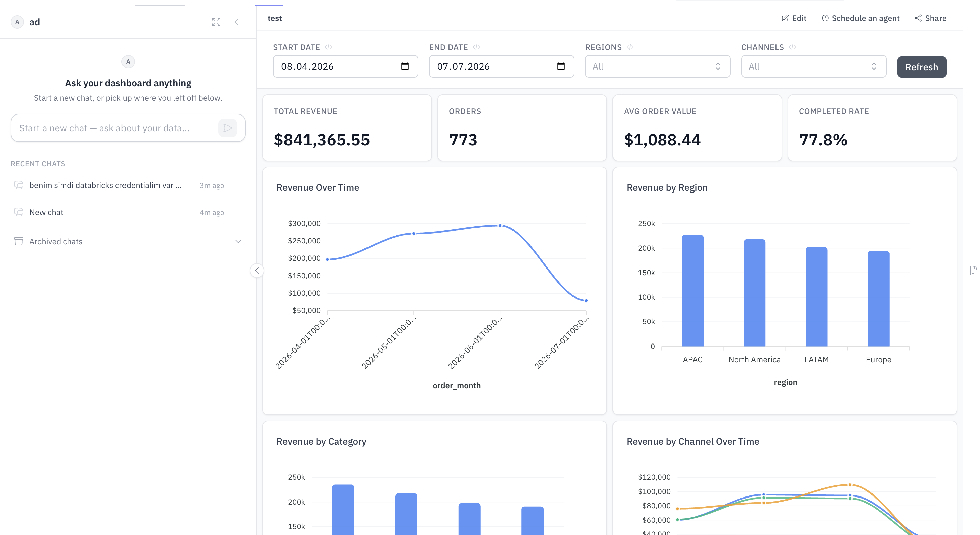
Task: Open the Channels dropdown
Action: [x=813, y=66]
